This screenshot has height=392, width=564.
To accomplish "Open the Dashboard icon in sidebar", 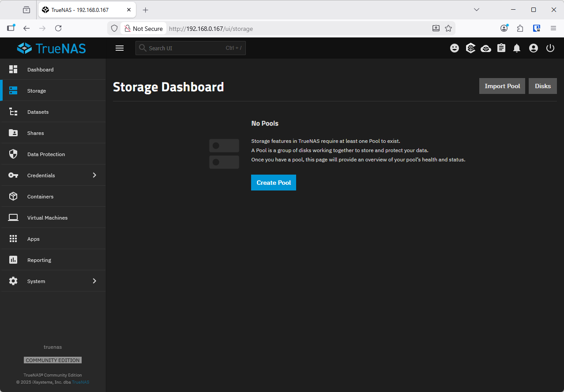I will (13, 69).
